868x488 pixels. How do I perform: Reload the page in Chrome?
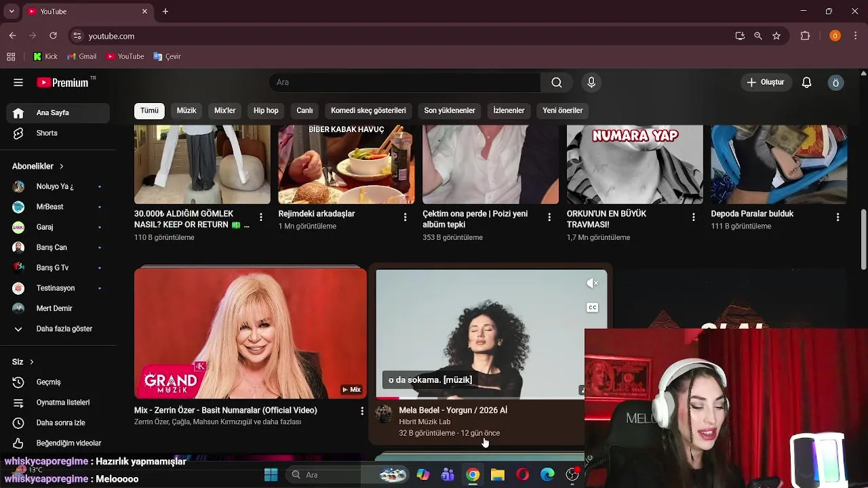click(x=53, y=36)
